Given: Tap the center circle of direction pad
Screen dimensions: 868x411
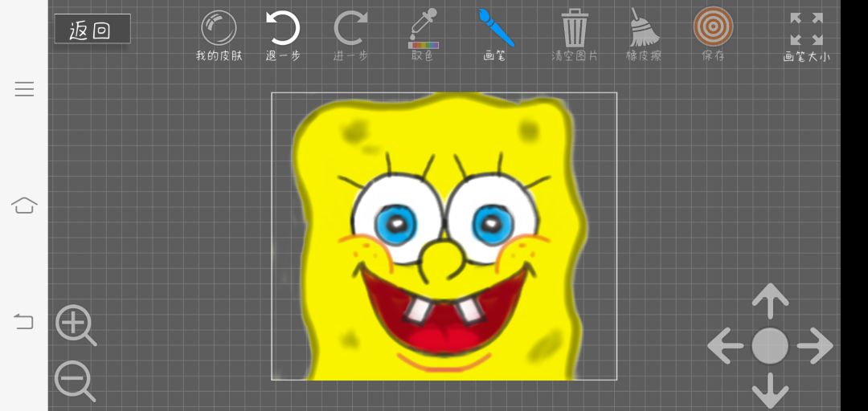Looking at the screenshot, I should point(770,346).
